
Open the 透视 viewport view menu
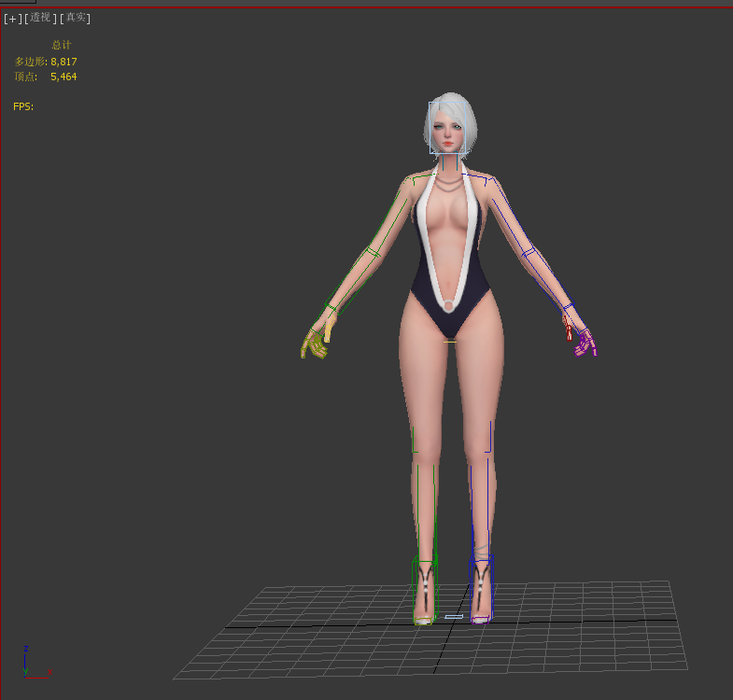[x=41, y=18]
